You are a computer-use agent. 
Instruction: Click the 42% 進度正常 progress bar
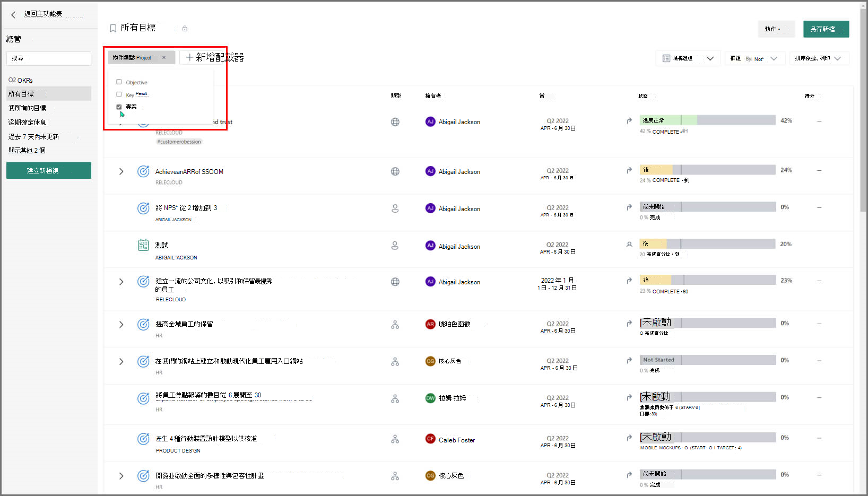click(708, 120)
